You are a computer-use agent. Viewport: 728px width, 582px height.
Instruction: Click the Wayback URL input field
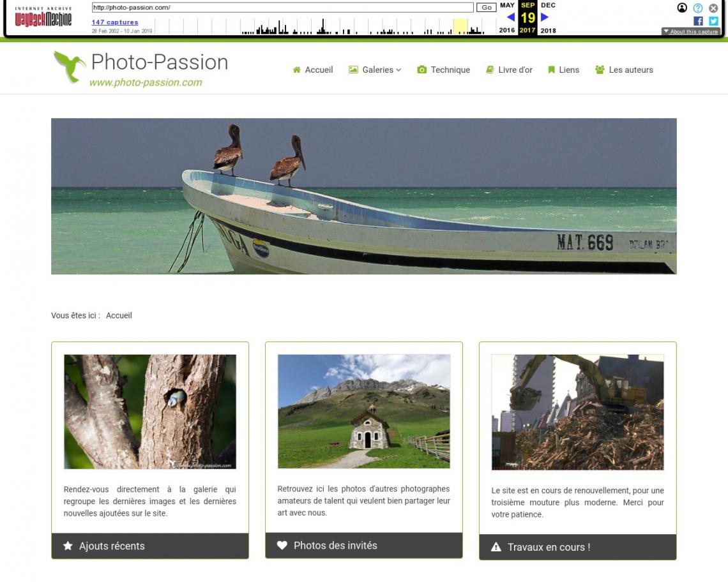[282, 8]
